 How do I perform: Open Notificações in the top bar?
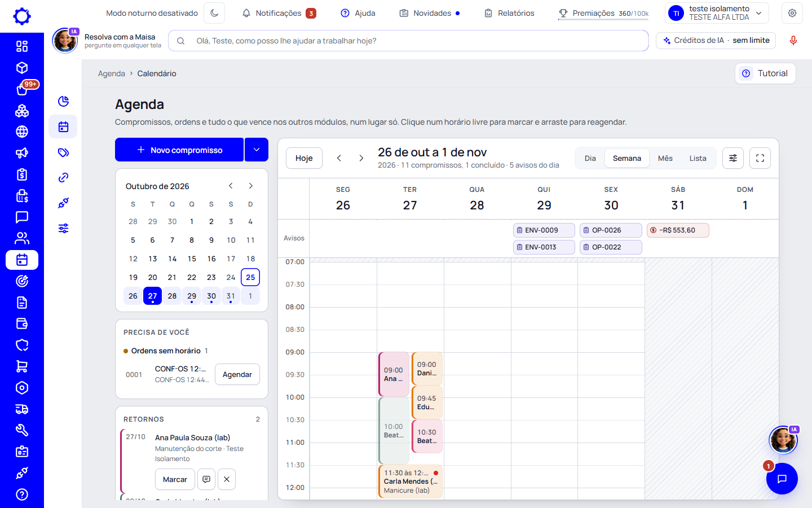coord(279,13)
